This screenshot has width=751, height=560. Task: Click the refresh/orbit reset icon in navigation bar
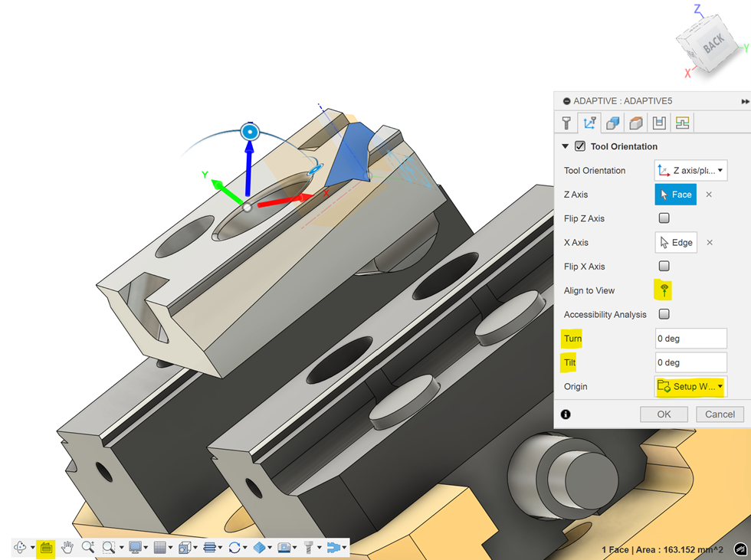coord(234,547)
